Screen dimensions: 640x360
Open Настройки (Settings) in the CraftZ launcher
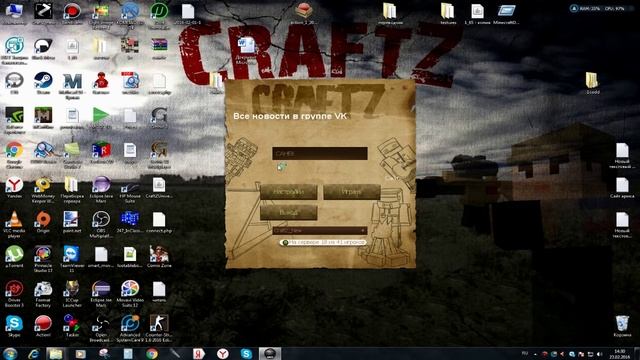(x=289, y=192)
